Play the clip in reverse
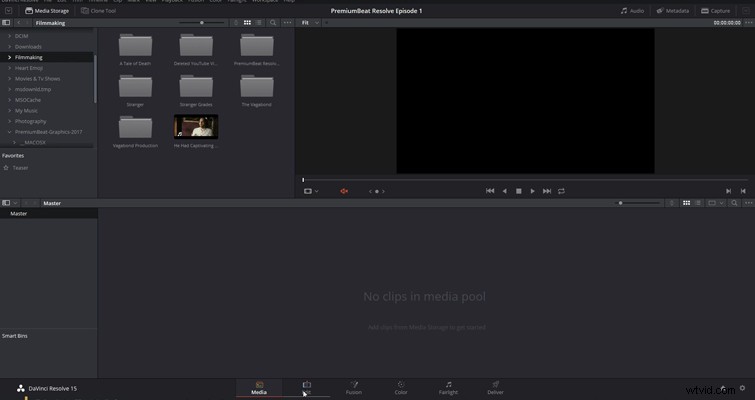 tap(504, 191)
